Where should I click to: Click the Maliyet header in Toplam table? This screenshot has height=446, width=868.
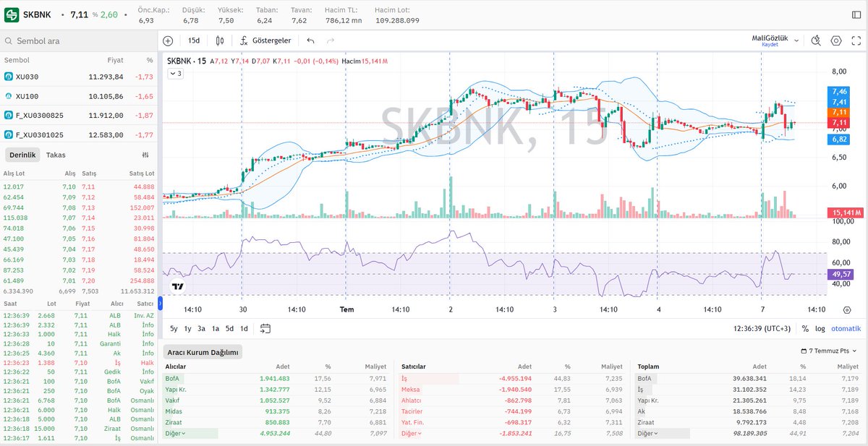coord(849,366)
